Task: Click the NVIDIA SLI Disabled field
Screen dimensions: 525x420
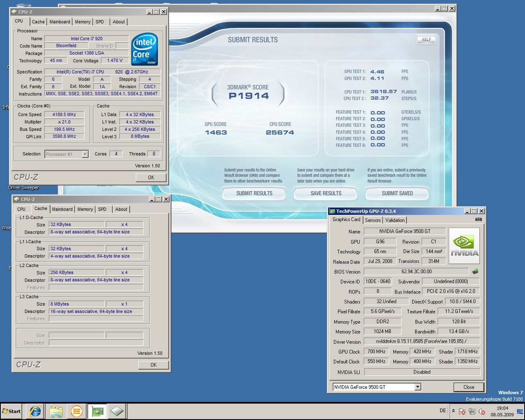Action: click(422, 372)
